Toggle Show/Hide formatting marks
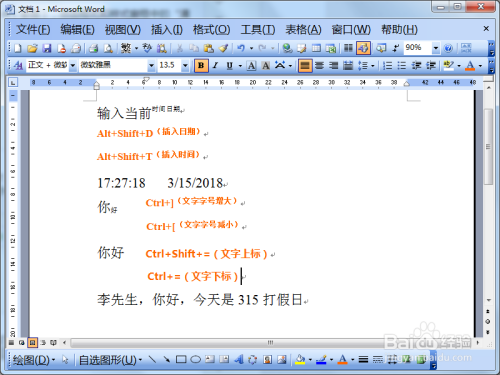This screenshot has height=375, width=500. point(395,48)
